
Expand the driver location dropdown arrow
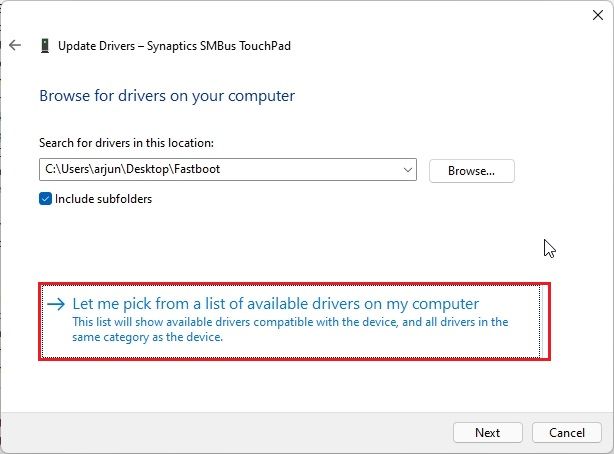(x=407, y=171)
